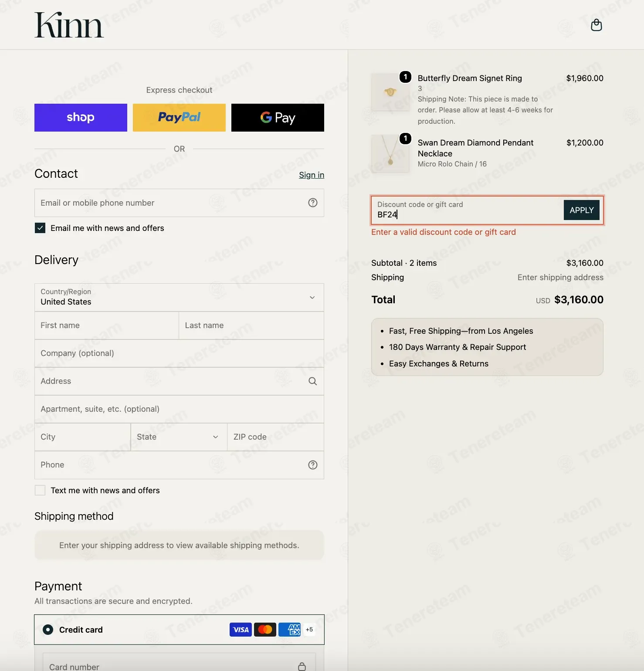The height and width of the screenshot is (671, 644).
Task: Click the Butterfly Dream Signet Ring thumbnail
Action: [390, 92]
